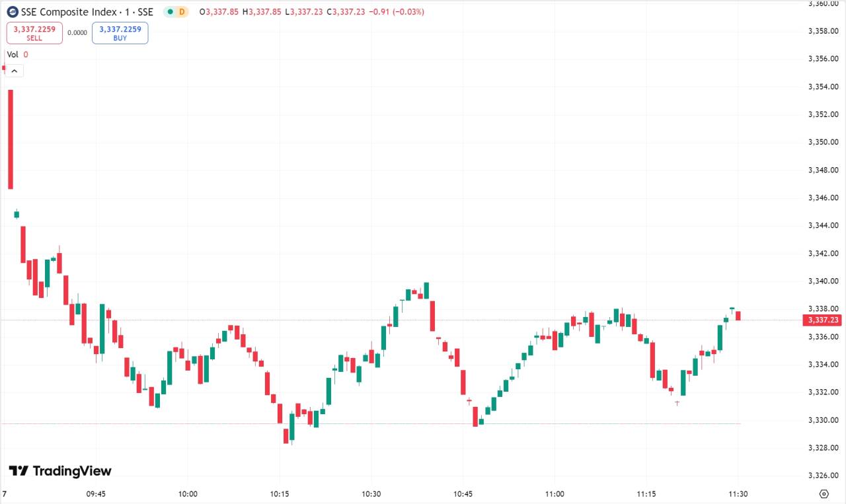Click the BUY 3,337.2259 button
Viewport: 846px width, 504px height.
(120, 33)
